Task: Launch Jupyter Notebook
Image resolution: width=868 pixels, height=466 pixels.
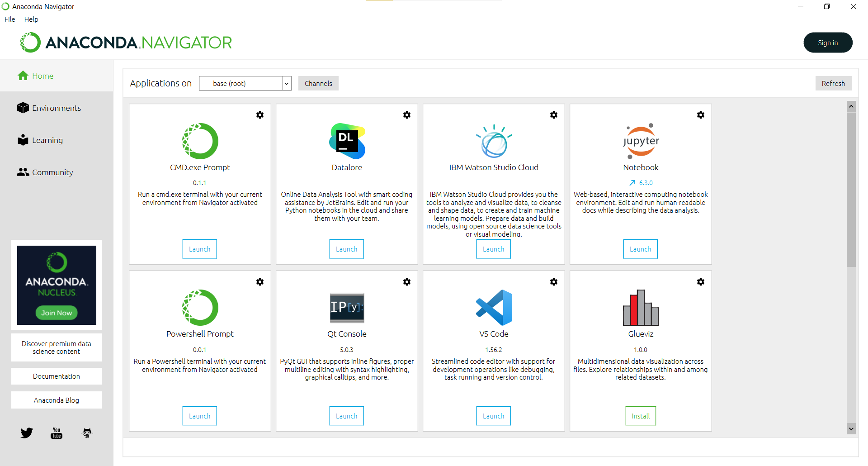Action: pyautogui.click(x=641, y=249)
